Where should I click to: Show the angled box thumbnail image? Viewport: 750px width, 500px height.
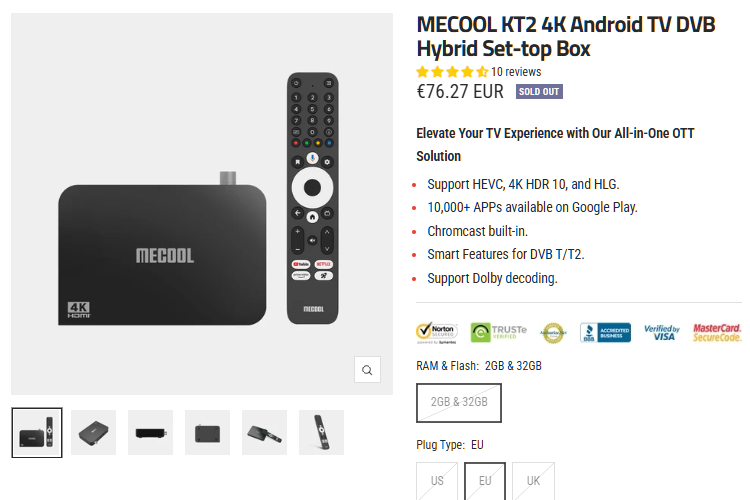click(94, 432)
